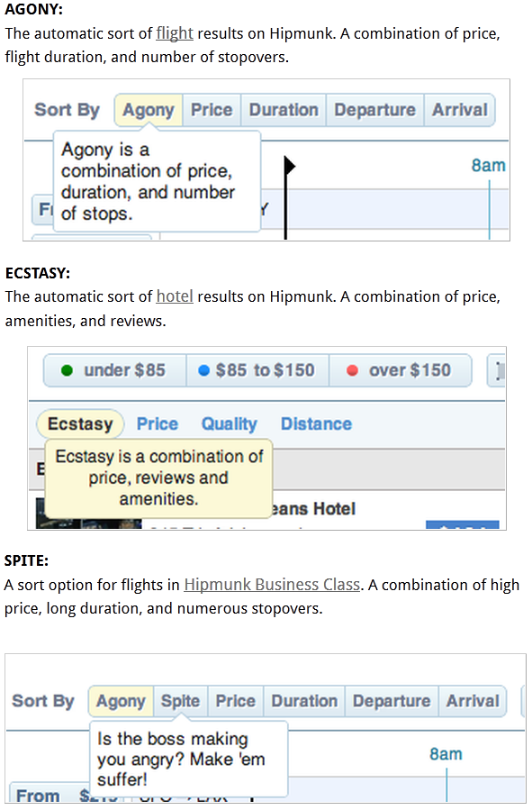Screen dimensions: 532x810
Task: Click the 8am time marker in top chart
Action: point(488,165)
